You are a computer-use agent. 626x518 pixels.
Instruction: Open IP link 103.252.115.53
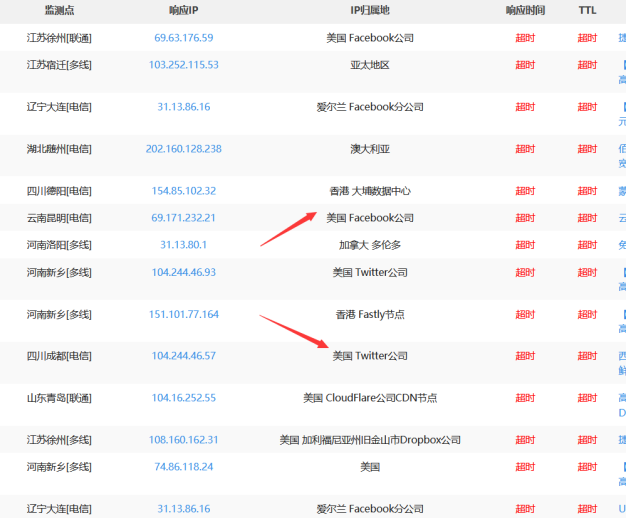pyautogui.click(x=184, y=65)
